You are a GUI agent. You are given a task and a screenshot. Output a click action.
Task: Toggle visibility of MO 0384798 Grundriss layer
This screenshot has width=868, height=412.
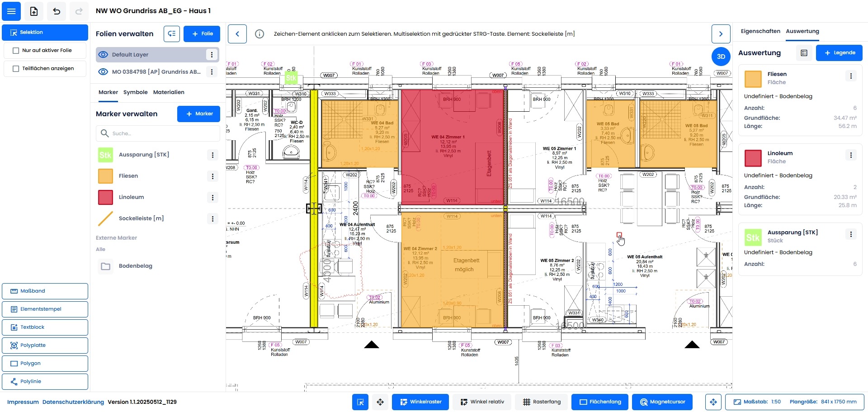point(103,72)
